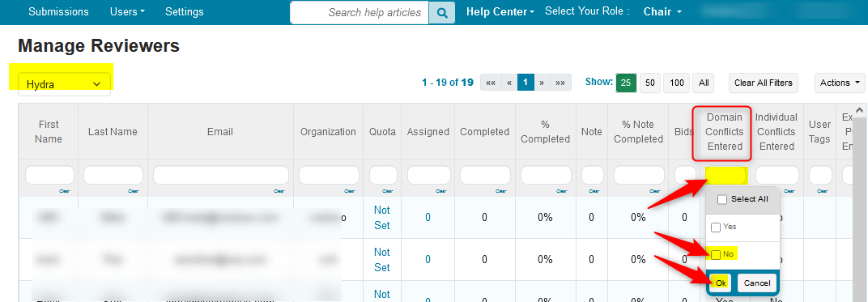Open the Hydra conference dropdown
This screenshot has height=302, width=868.
click(x=65, y=84)
